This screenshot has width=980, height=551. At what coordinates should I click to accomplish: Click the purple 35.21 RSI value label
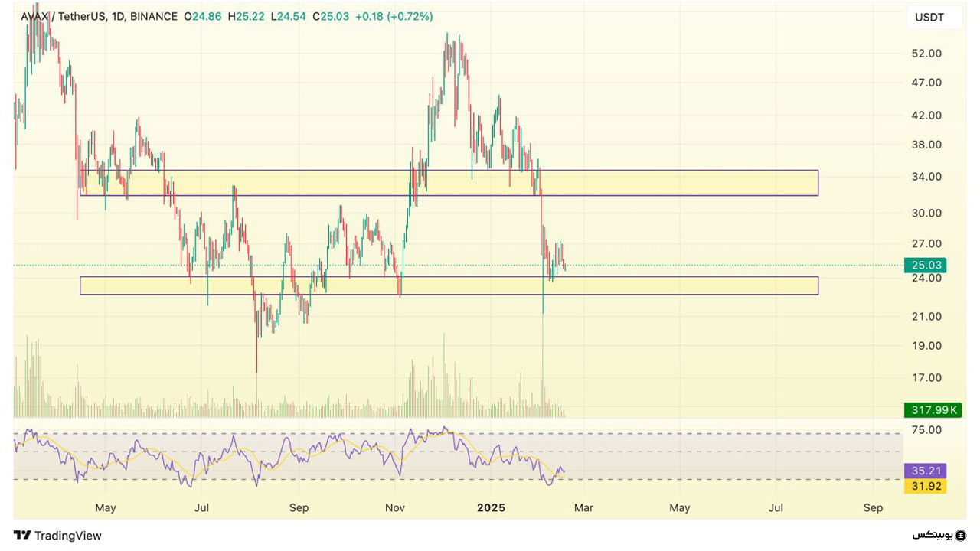point(925,471)
